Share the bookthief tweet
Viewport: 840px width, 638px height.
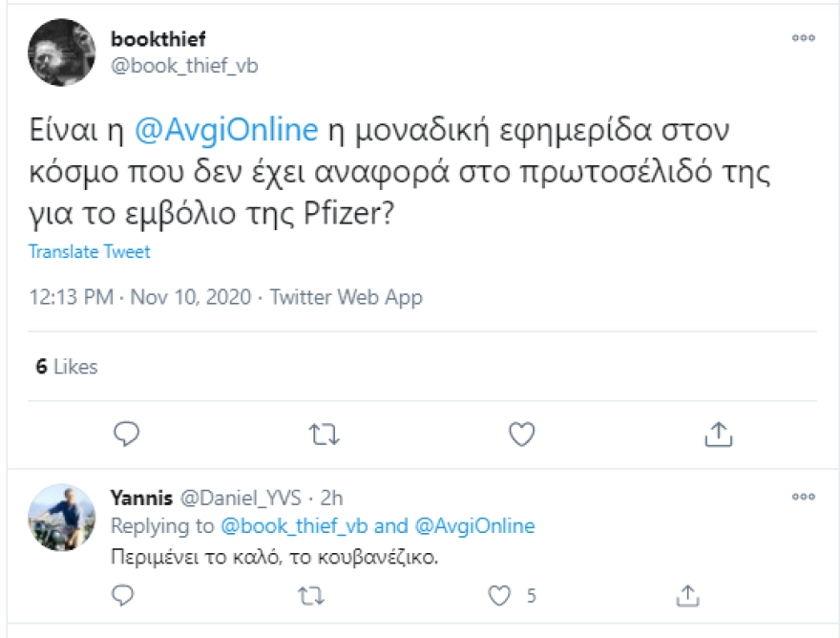(718, 434)
